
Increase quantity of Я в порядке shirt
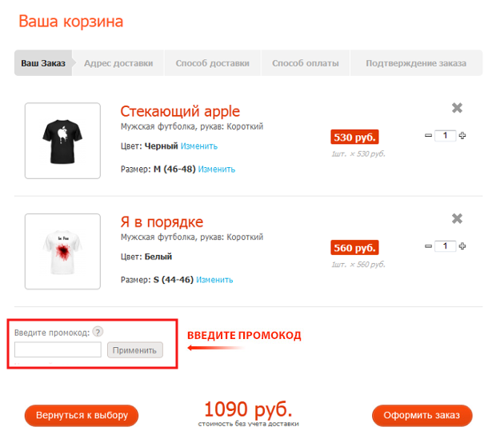click(462, 246)
